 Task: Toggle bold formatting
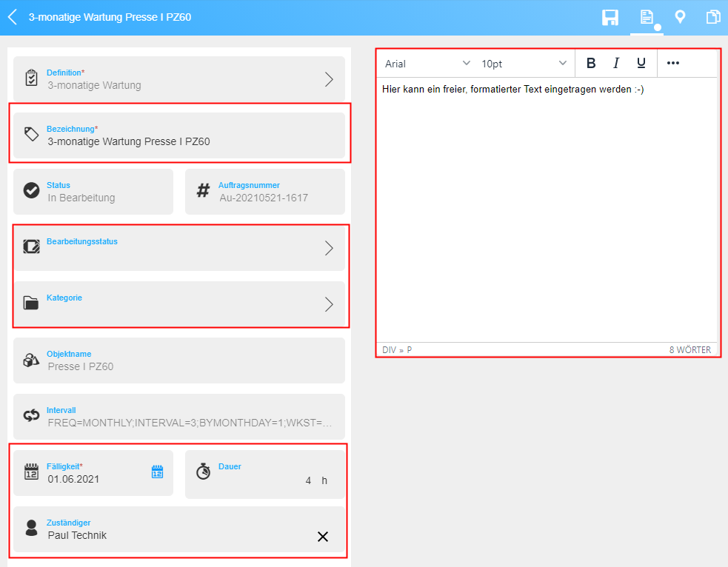point(591,63)
